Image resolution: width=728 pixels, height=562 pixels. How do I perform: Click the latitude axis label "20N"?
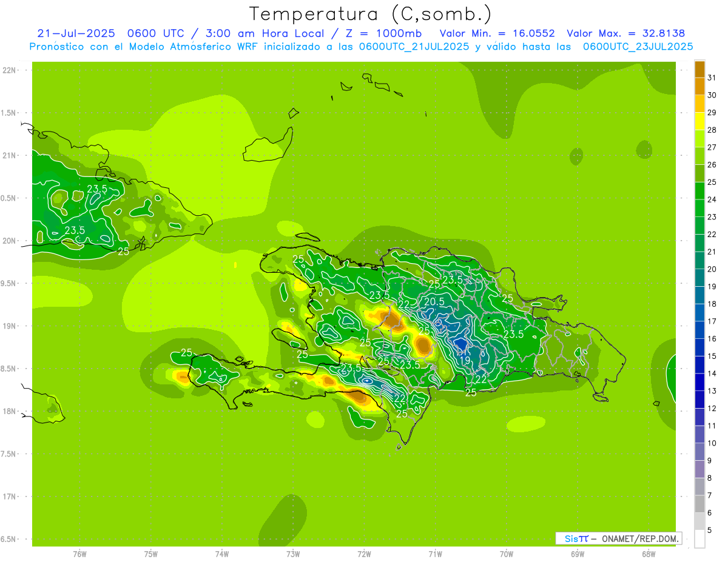pyautogui.click(x=9, y=241)
